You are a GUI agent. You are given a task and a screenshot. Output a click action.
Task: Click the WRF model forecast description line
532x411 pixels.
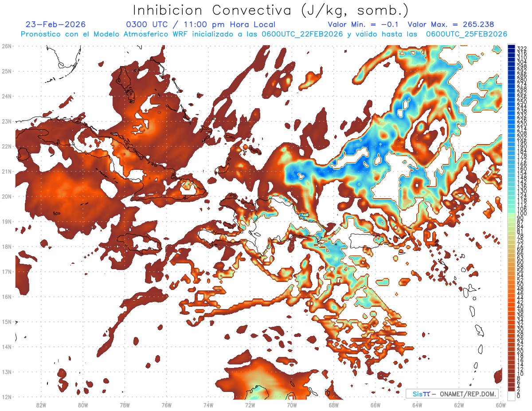(264, 34)
